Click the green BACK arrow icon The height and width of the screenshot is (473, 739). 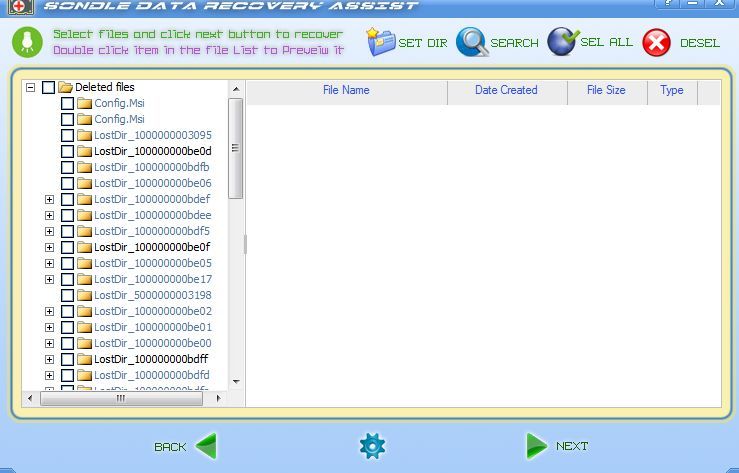pos(206,446)
